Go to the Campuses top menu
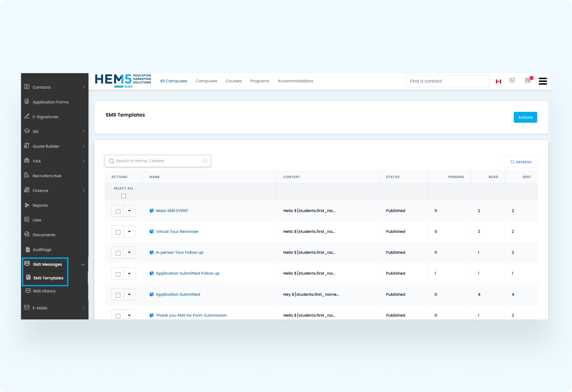The height and width of the screenshot is (392, 572). click(206, 81)
